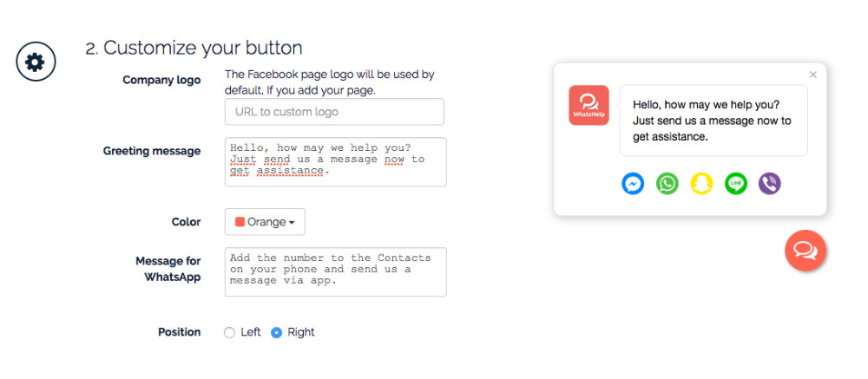
Task: Choose the LINE messenger icon
Action: tap(736, 184)
